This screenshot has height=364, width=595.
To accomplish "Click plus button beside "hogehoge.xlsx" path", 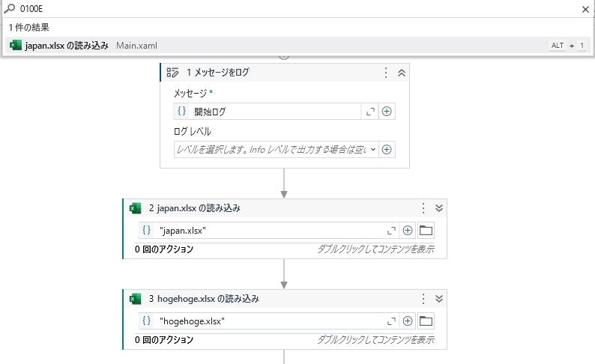I will 408,321.
